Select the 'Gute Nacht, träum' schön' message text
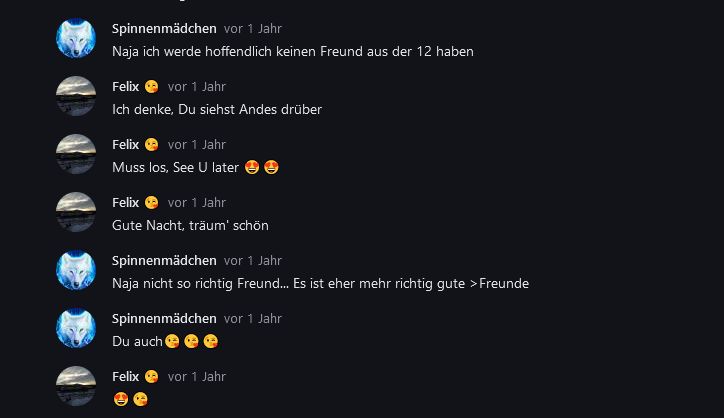724x418 pixels. coord(190,226)
